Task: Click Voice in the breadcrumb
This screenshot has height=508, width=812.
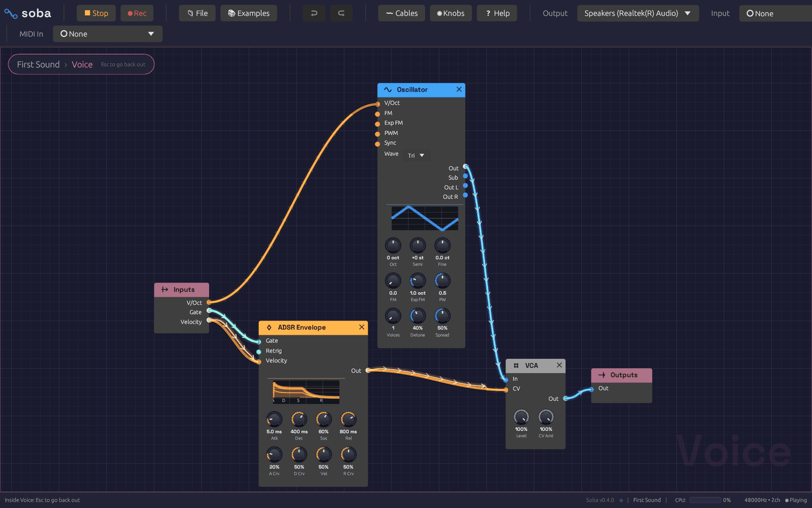Action: pyautogui.click(x=82, y=65)
